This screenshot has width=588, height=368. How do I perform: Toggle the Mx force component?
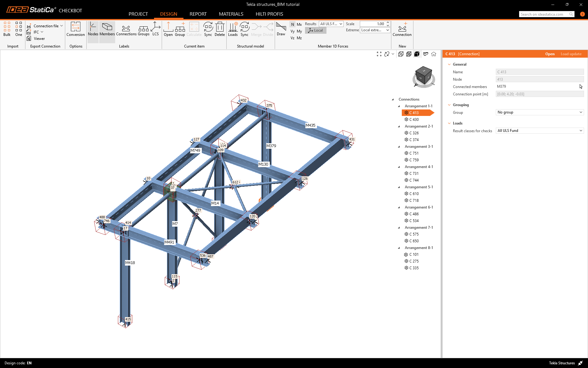(299, 25)
